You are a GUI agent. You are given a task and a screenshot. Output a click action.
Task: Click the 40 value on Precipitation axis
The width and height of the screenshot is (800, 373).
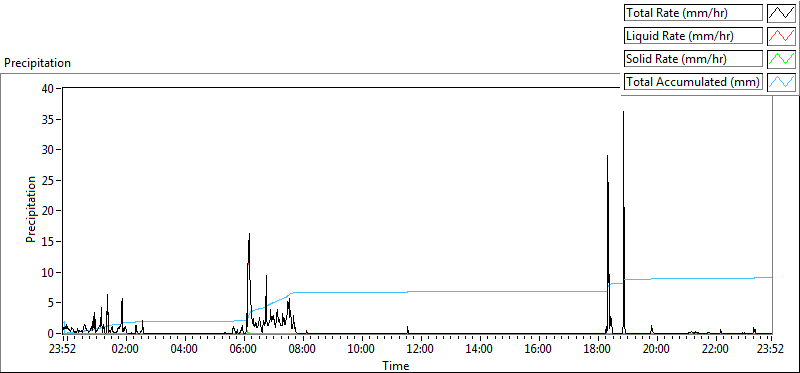pos(48,88)
